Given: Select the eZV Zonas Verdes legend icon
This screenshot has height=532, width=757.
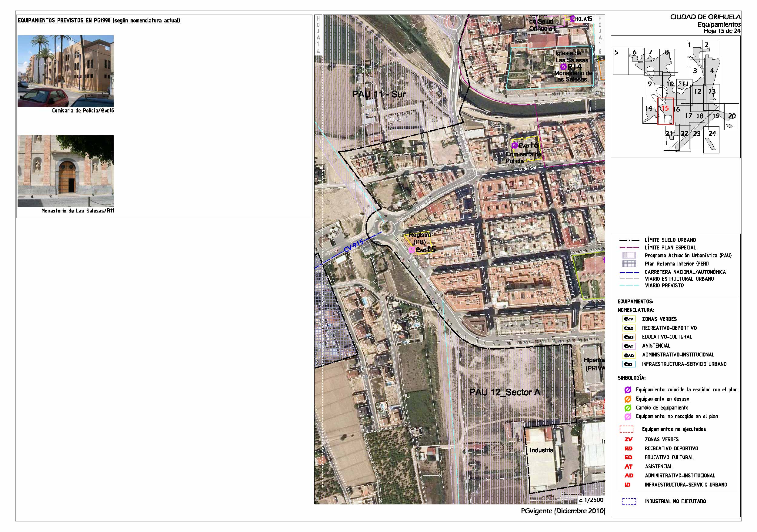Looking at the screenshot, I should click(x=629, y=319).
